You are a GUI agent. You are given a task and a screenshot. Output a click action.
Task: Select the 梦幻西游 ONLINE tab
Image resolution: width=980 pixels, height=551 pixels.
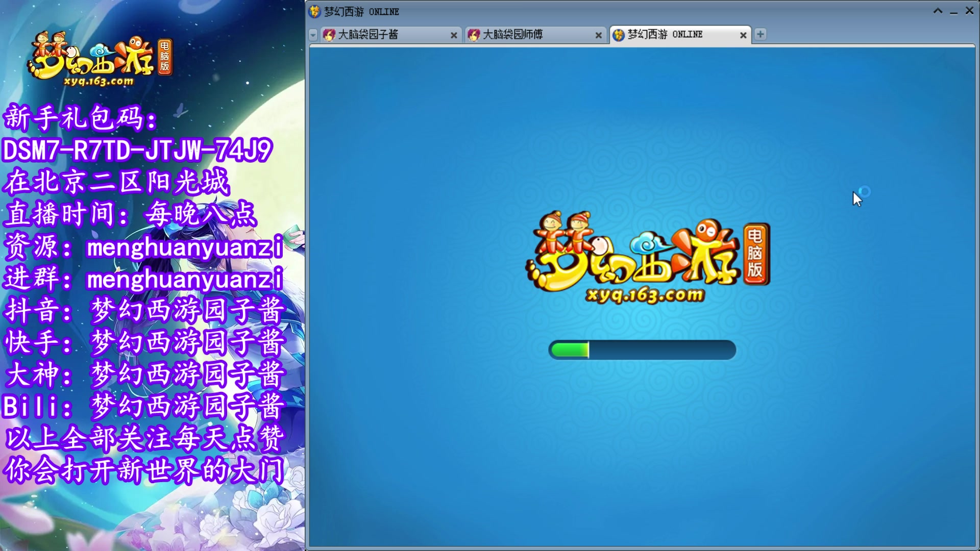(680, 35)
